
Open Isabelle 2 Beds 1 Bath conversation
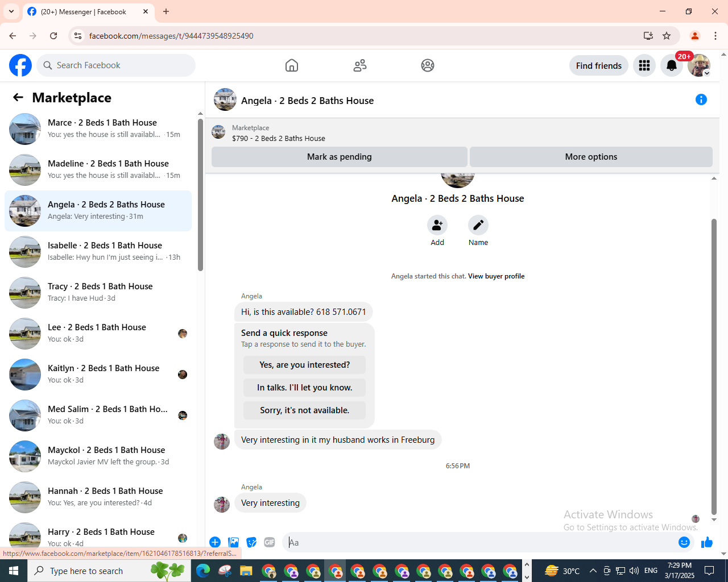[x=98, y=252]
